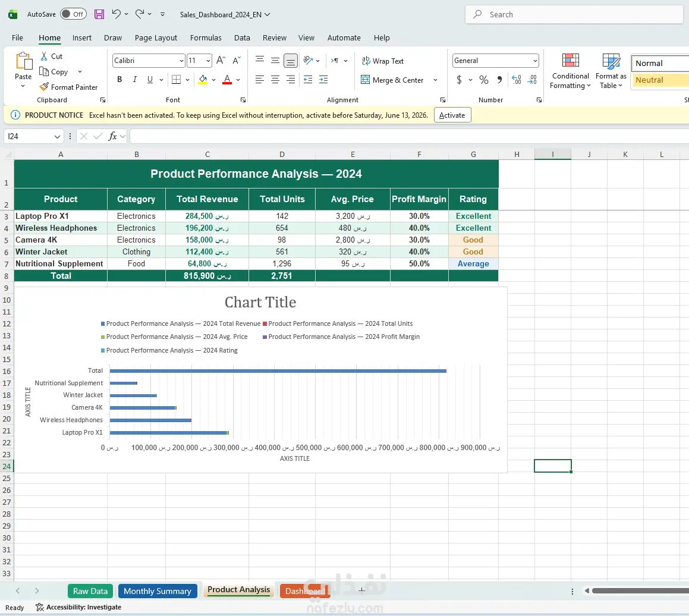Open the General number format dropdown
This screenshot has height=616, width=689.
point(535,61)
